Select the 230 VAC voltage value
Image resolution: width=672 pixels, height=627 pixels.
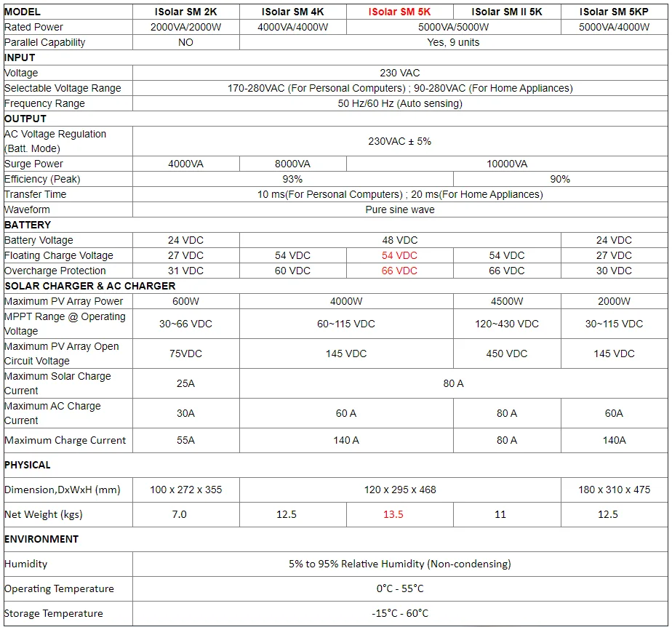pos(399,73)
